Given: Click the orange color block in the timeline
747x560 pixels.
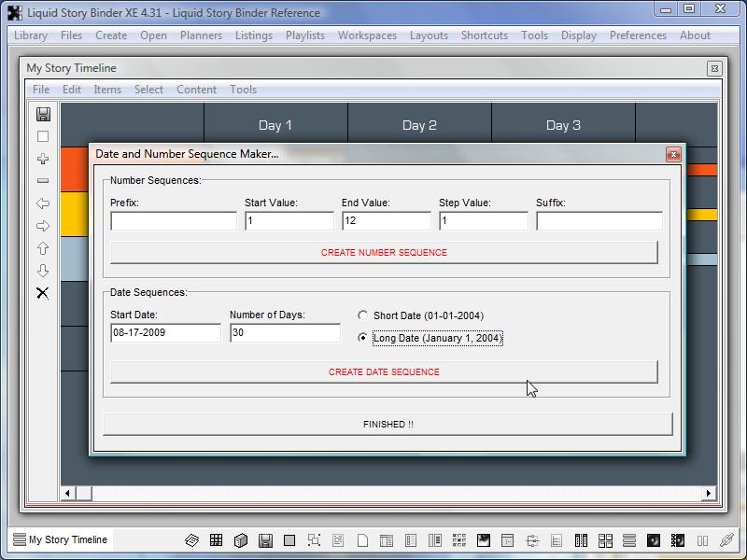Looking at the screenshot, I should [74, 169].
